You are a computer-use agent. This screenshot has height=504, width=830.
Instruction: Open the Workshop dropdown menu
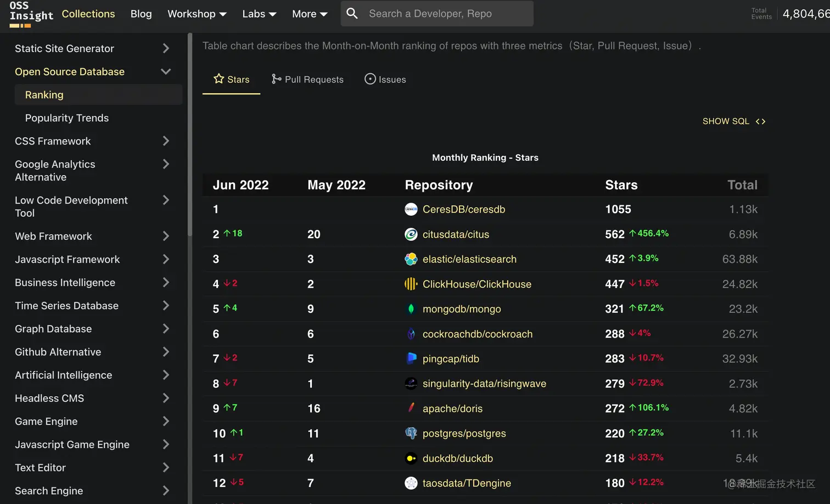[x=197, y=14]
